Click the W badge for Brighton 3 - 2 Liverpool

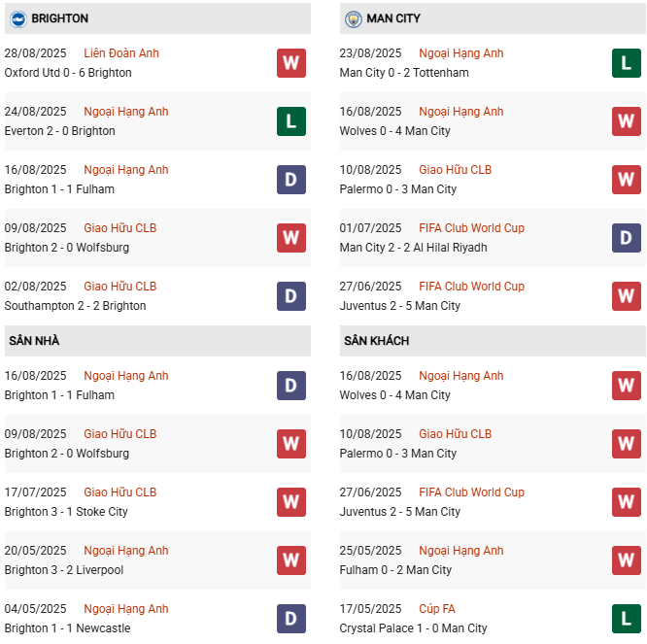[290, 560]
